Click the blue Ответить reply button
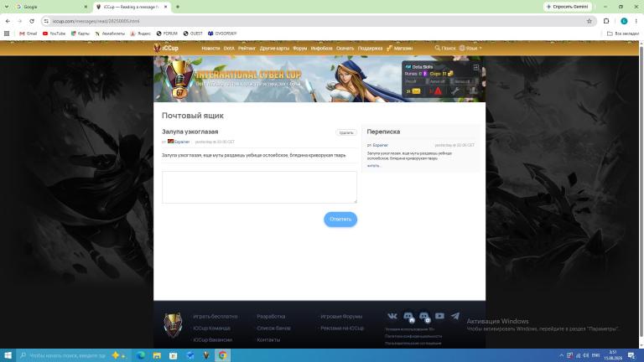The width and height of the screenshot is (644, 362). [x=340, y=220]
